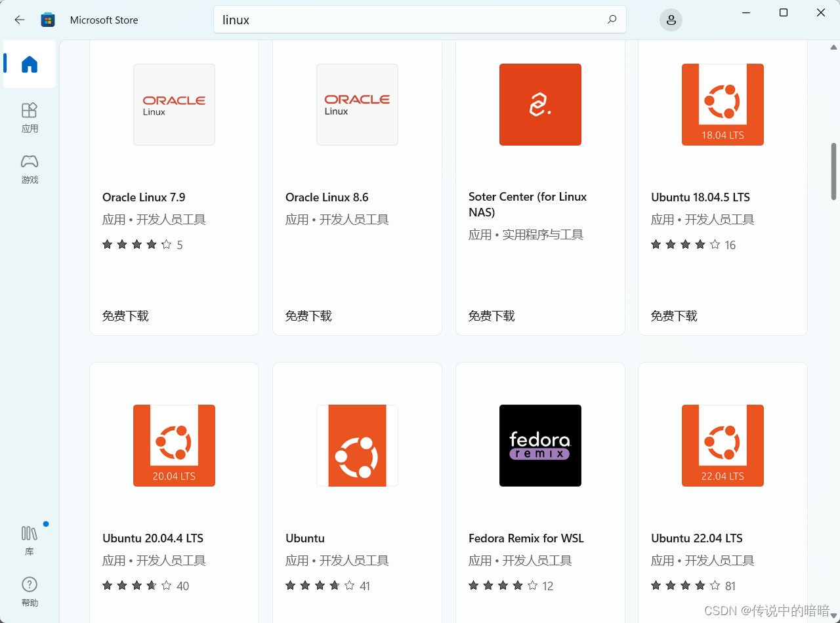
Task: Click the 12-review rating of Fedora Remix
Action: 511,586
